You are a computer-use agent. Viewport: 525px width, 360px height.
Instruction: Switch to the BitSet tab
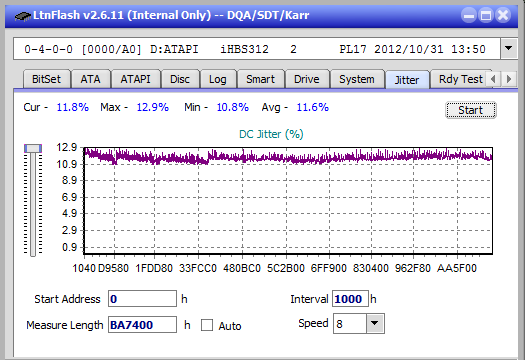pyautogui.click(x=46, y=79)
